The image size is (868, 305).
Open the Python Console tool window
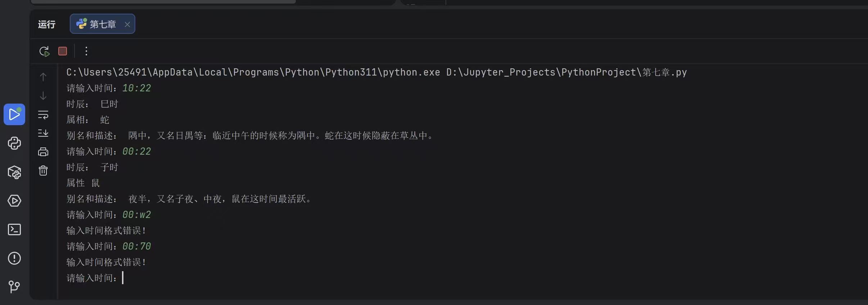click(14, 143)
